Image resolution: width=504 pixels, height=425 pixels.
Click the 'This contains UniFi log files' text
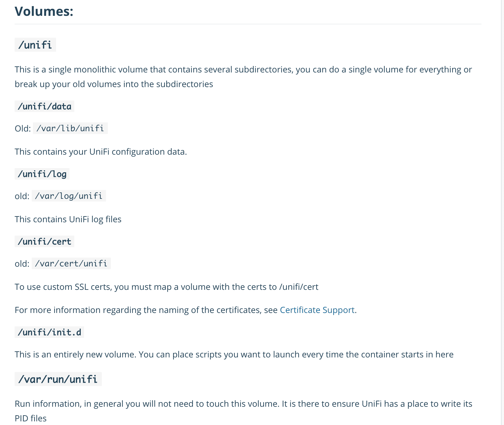[x=68, y=219]
